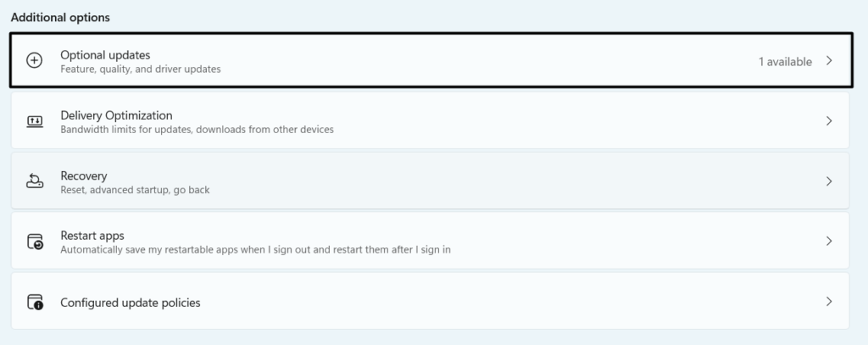Click the Recovery icon
Screen dimensions: 868x345
click(35, 181)
